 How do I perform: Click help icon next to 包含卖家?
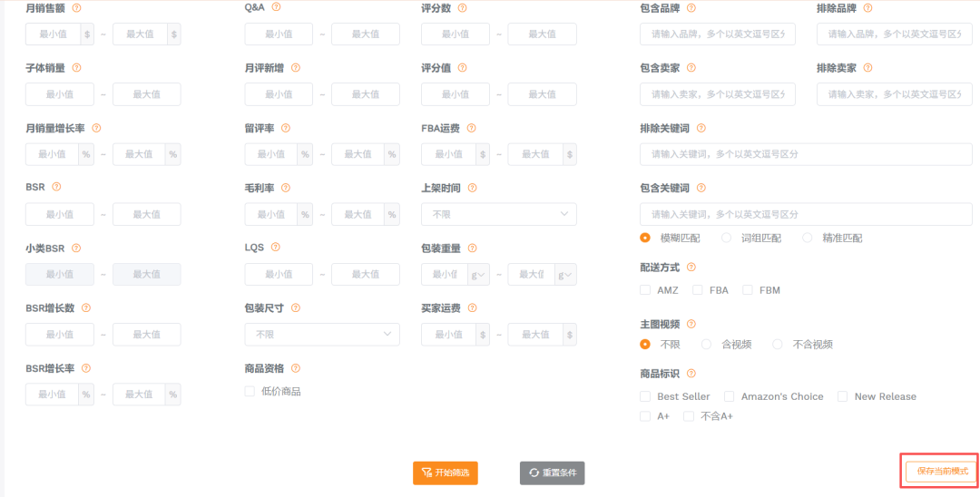(x=691, y=67)
